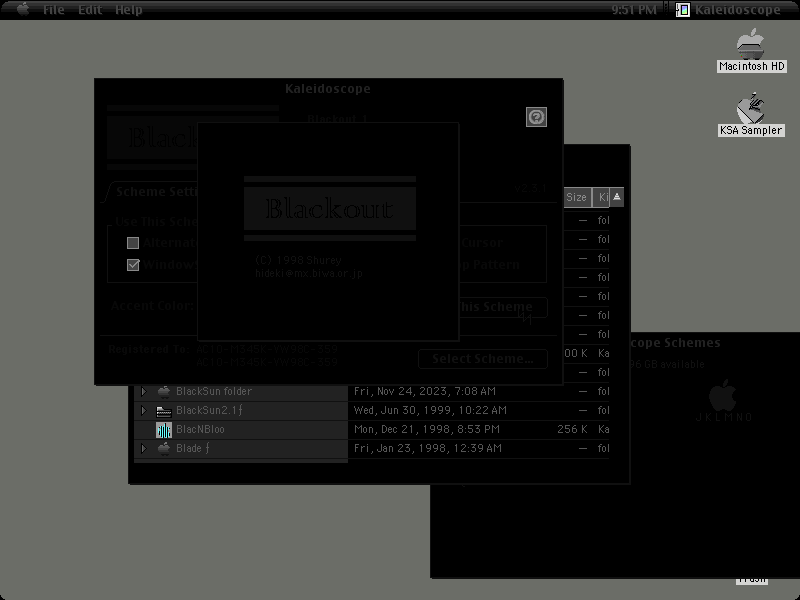Click the date Fri, Nov 24, 2023, 7:08 AM
800x600 pixels.
tap(424, 391)
